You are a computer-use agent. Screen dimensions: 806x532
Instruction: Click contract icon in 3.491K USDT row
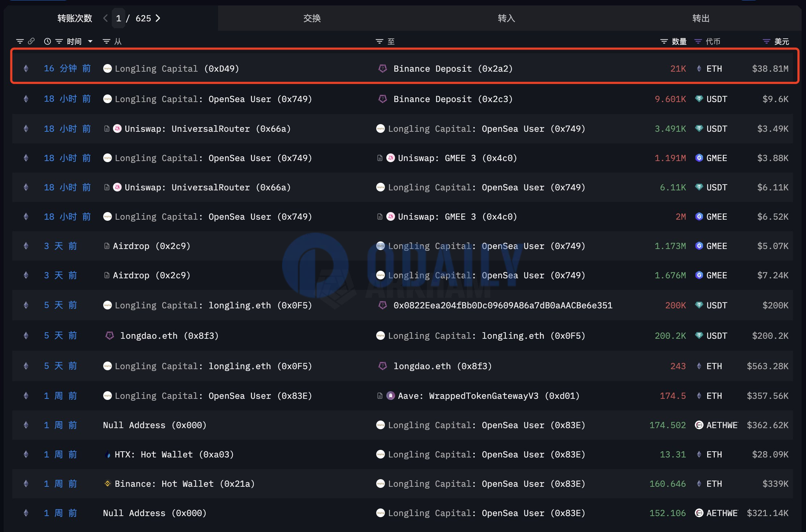[x=107, y=128]
